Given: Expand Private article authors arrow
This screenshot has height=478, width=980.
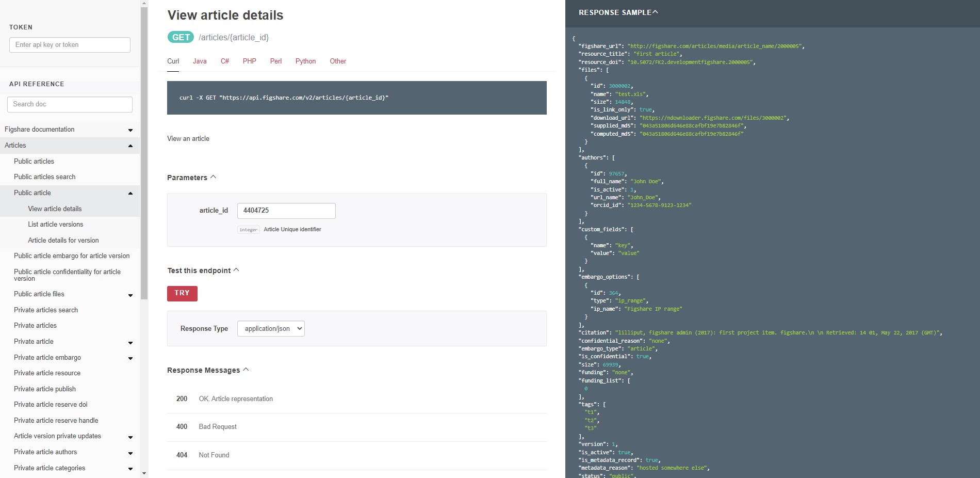Looking at the screenshot, I should coord(130,453).
